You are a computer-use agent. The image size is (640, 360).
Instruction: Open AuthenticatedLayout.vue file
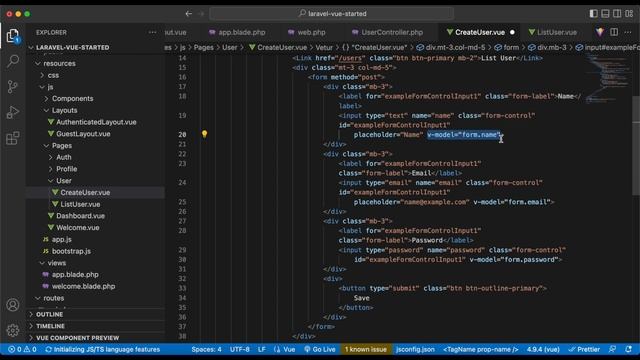96,122
